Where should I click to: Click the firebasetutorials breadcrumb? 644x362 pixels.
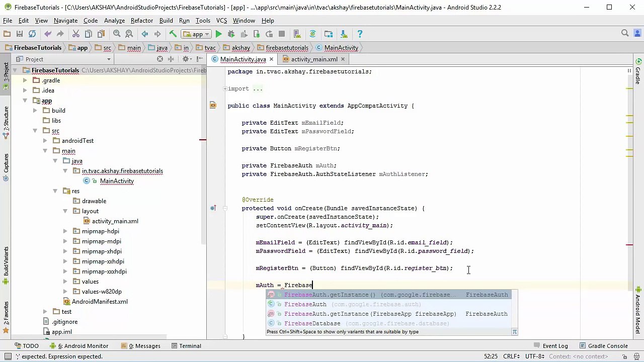click(x=283, y=48)
